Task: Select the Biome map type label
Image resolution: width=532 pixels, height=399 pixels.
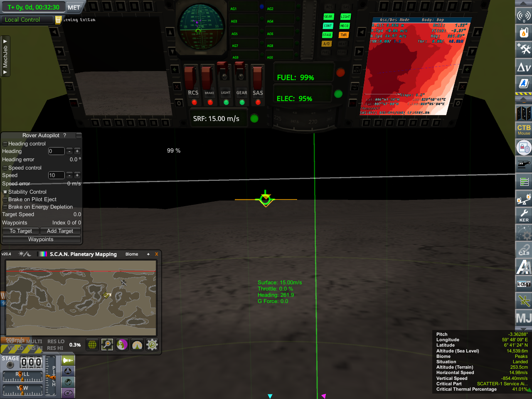Action: tap(132, 254)
